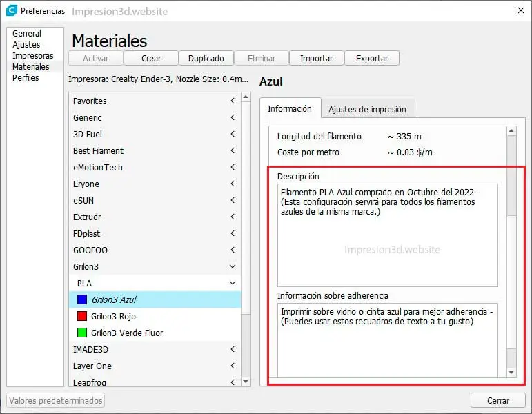This screenshot has width=532, height=414.
Task: Click the information panel scroll-down arrow
Action: coord(511,373)
